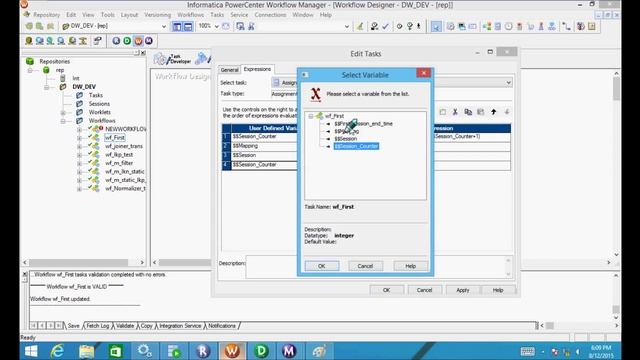The height and width of the screenshot is (360, 640).
Task: Click the Command task icon in the toolbar
Action: coord(462,27)
